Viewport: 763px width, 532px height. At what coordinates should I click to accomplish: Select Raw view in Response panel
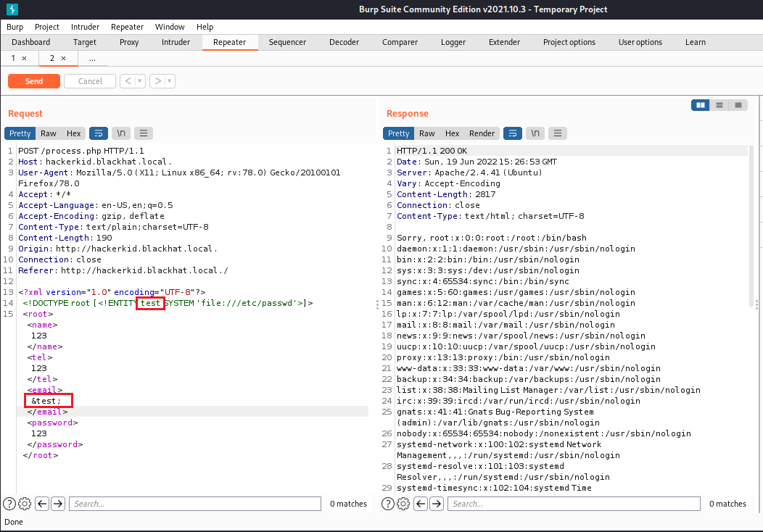(x=426, y=133)
